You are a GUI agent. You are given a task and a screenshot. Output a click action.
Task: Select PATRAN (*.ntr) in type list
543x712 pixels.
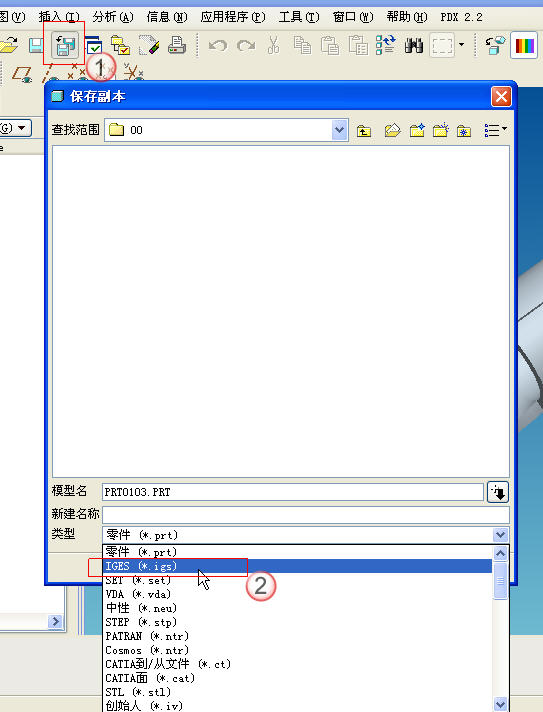[x=298, y=636]
